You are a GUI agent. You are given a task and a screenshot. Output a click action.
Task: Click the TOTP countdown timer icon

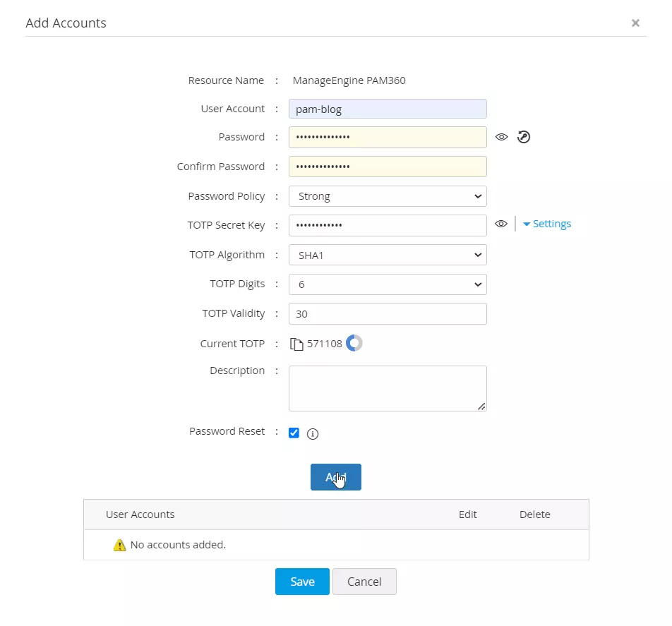(353, 343)
